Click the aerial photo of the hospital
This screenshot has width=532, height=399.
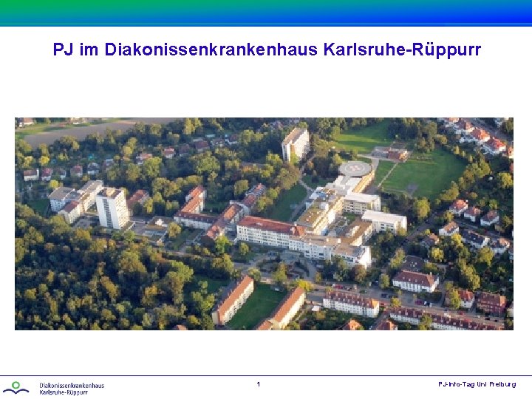tap(264, 224)
